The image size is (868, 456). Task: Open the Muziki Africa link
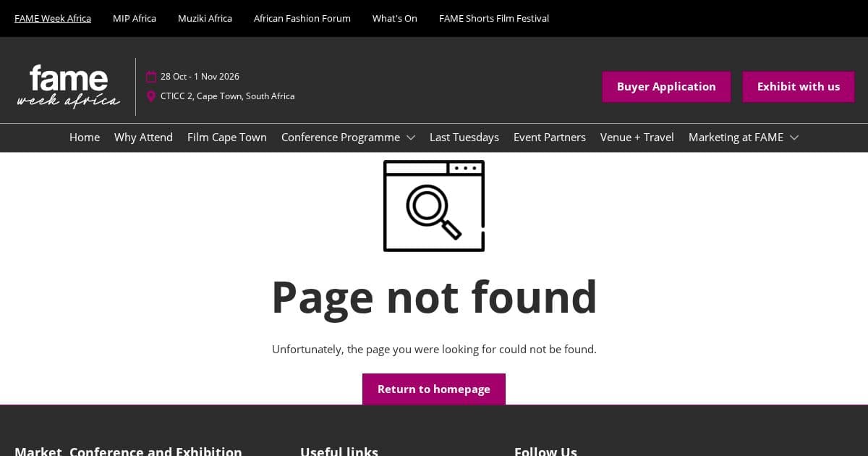click(x=205, y=19)
